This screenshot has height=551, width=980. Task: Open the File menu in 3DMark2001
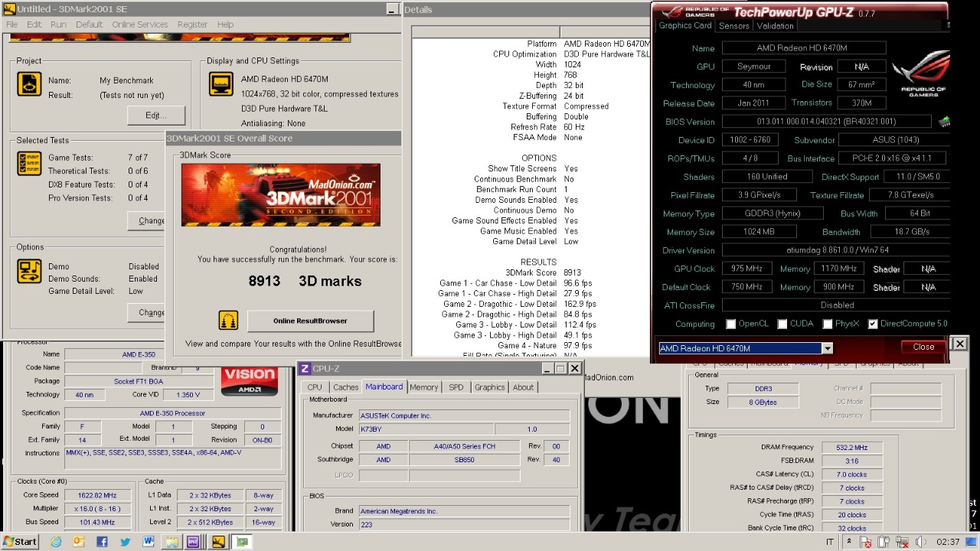coord(12,24)
